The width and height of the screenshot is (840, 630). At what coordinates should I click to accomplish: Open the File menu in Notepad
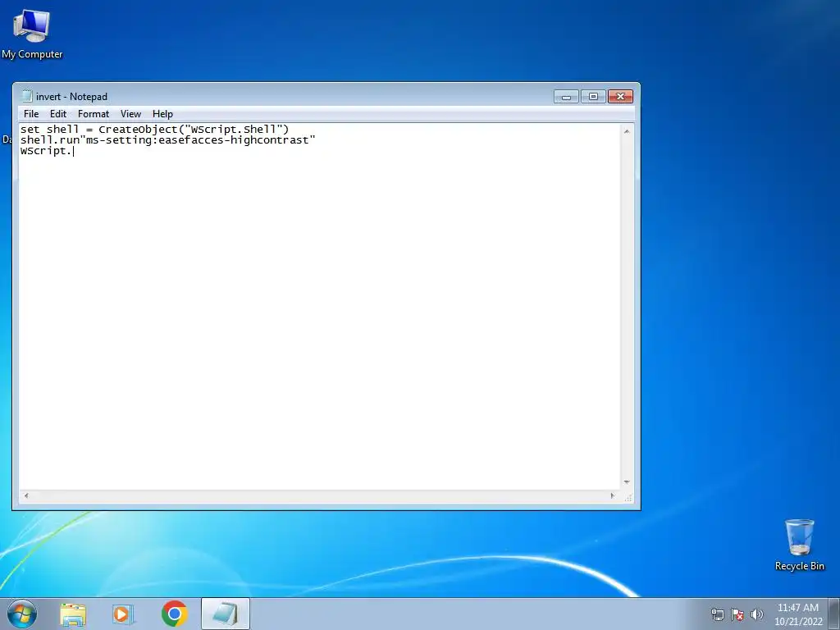pyautogui.click(x=31, y=113)
